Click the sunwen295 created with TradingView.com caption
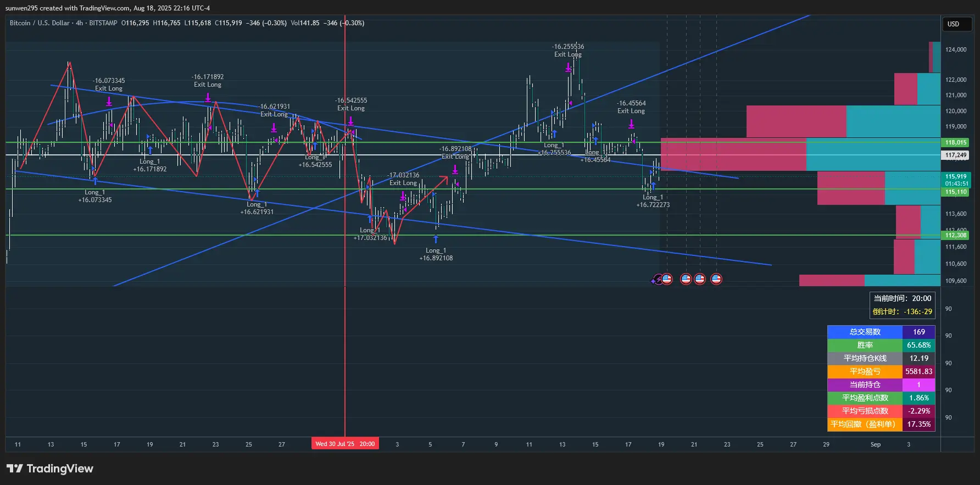Screen dimensions: 980x485 click(x=108, y=8)
